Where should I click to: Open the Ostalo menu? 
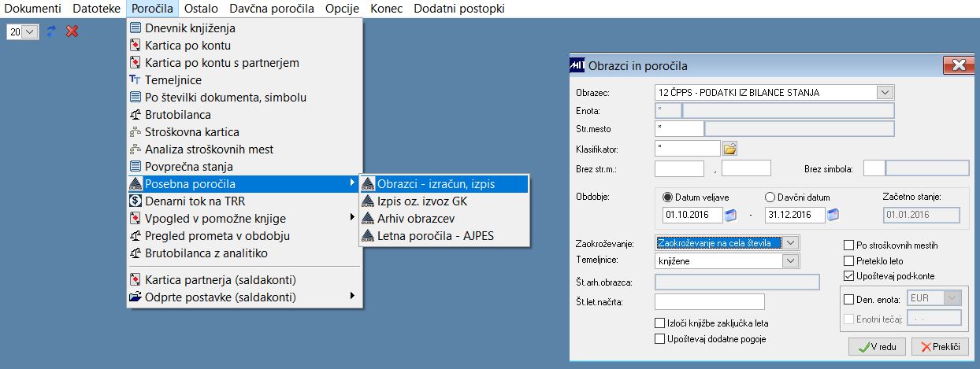pos(201,9)
